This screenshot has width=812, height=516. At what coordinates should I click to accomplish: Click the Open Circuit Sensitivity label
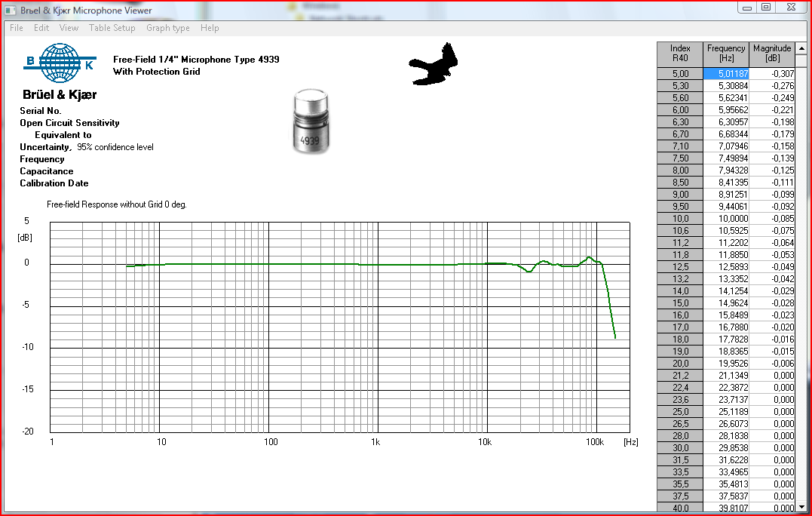pyautogui.click(x=69, y=123)
